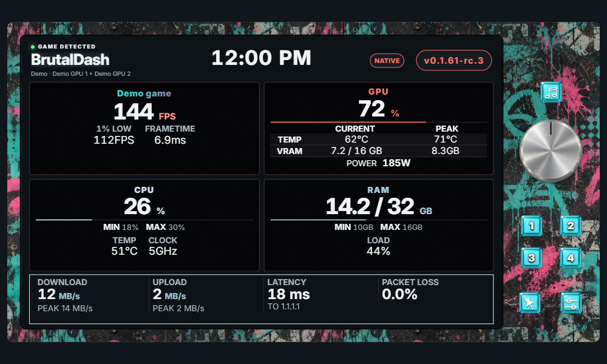Click the FRAMETIME 6.9ms value
The height and width of the screenshot is (364, 607).
click(170, 140)
